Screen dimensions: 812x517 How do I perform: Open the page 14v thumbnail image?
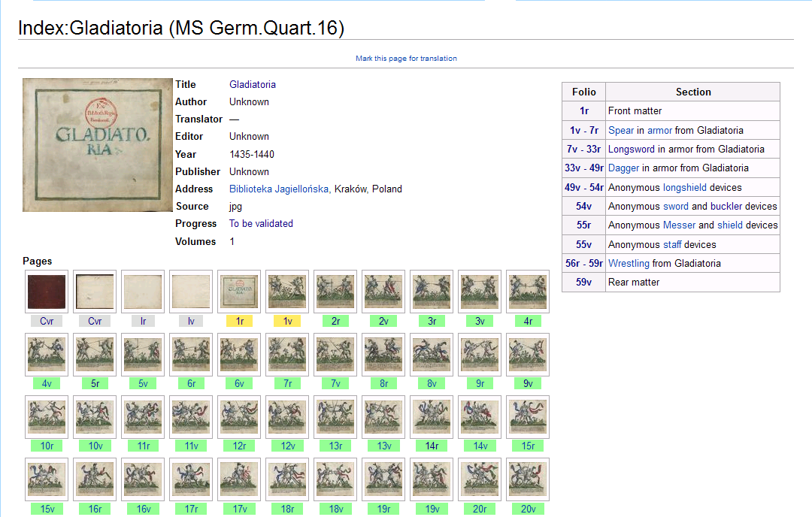pyautogui.click(x=480, y=417)
